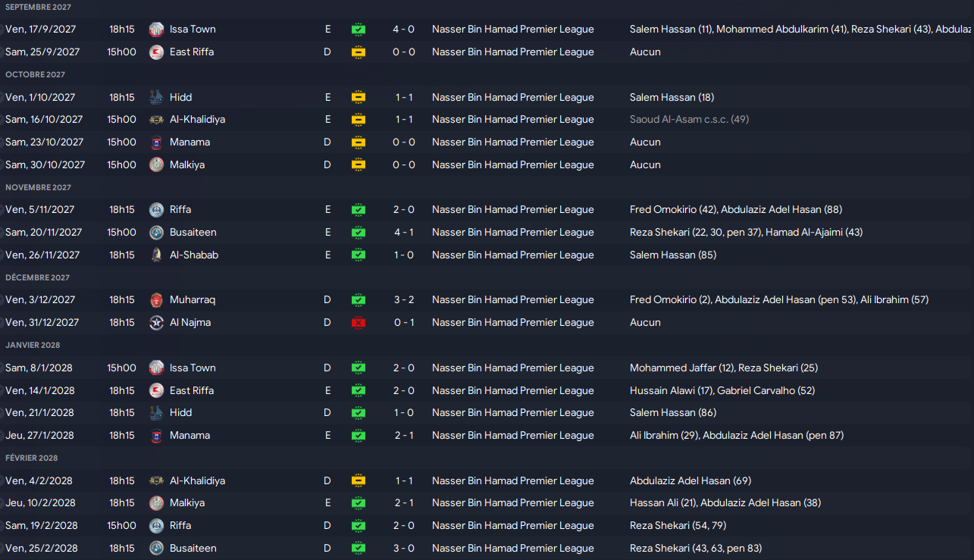Click the Manama badge on 23/10/2027

click(x=156, y=142)
